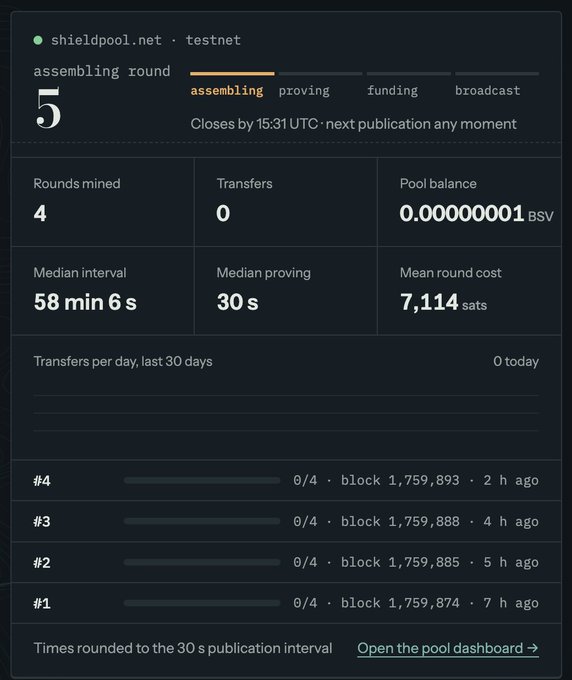Click the '7 h ago' timestamp
Viewport: 572px width, 680px height.
tap(511, 603)
